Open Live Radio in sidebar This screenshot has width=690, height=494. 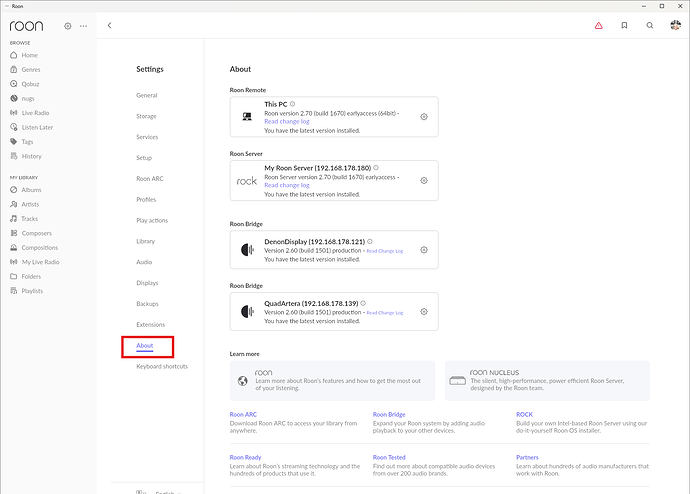pyautogui.click(x=30, y=113)
